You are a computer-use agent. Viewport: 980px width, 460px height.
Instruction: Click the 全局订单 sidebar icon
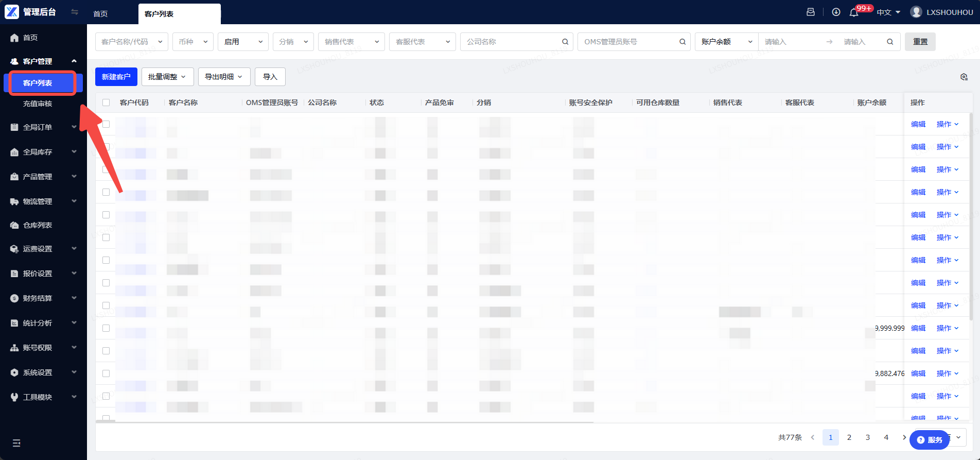tap(14, 127)
